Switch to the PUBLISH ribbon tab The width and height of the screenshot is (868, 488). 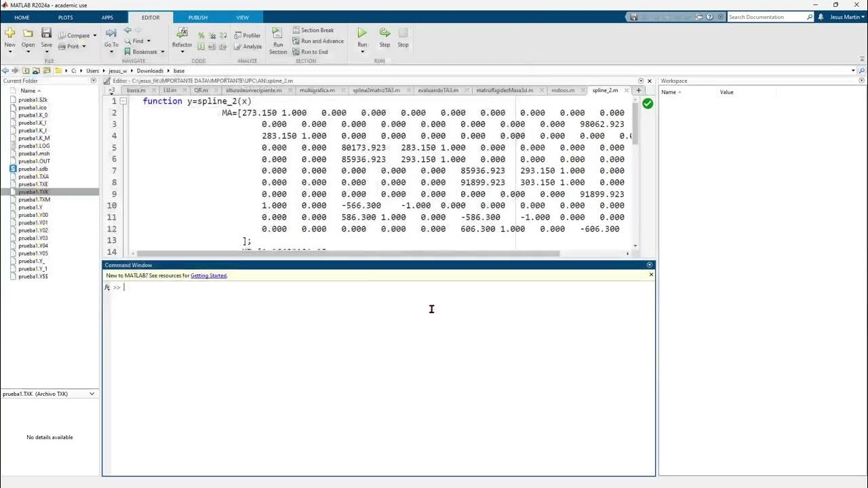click(x=198, y=18)
